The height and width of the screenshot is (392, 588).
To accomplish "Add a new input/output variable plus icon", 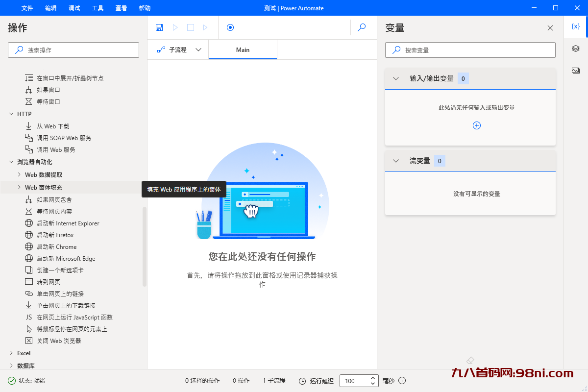I will tap(476, 125).
